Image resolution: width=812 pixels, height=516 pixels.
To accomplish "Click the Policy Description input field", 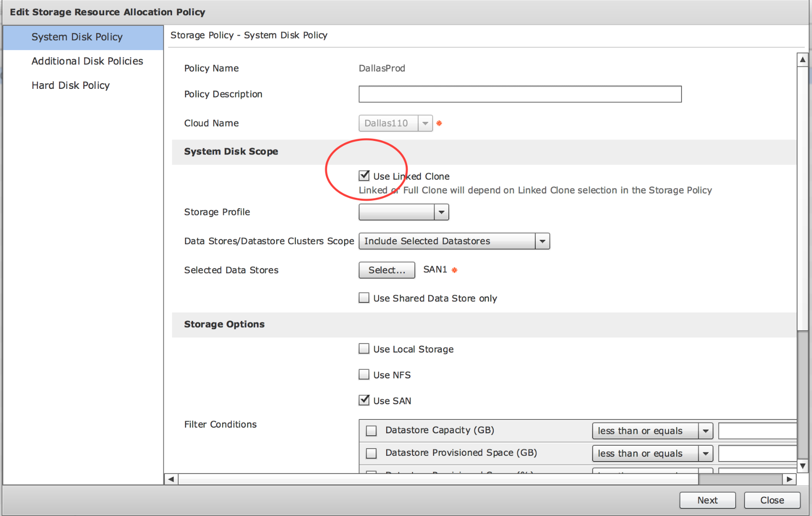I will click(520, 94).
